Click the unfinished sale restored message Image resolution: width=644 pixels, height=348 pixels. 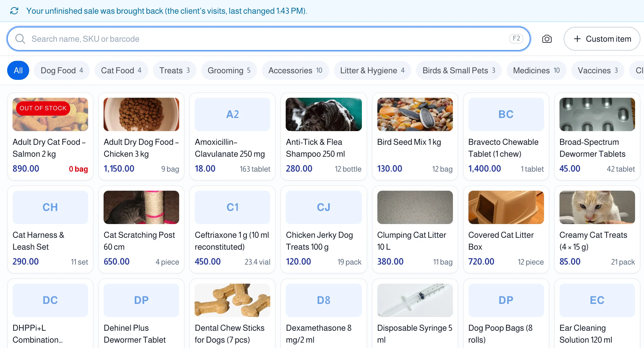tap(167, 11)
